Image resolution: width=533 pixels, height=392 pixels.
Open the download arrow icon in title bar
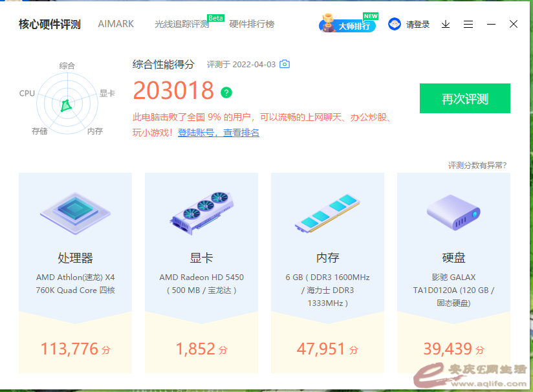point(446,25)
